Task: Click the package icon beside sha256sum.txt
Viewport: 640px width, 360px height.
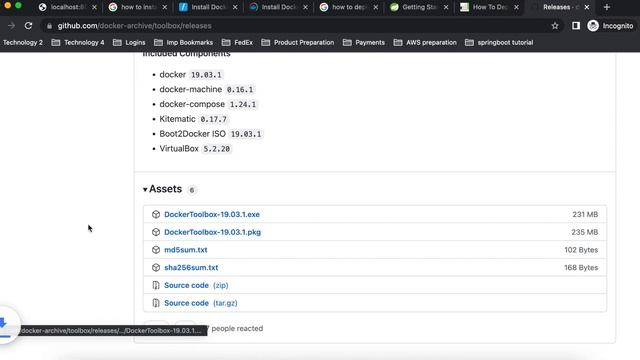Action: point(156,267)
